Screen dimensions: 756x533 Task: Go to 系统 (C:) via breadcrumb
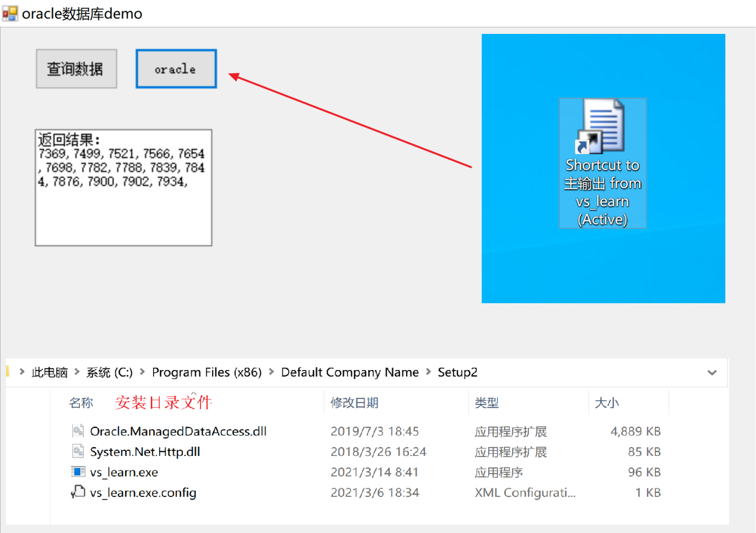109,372
